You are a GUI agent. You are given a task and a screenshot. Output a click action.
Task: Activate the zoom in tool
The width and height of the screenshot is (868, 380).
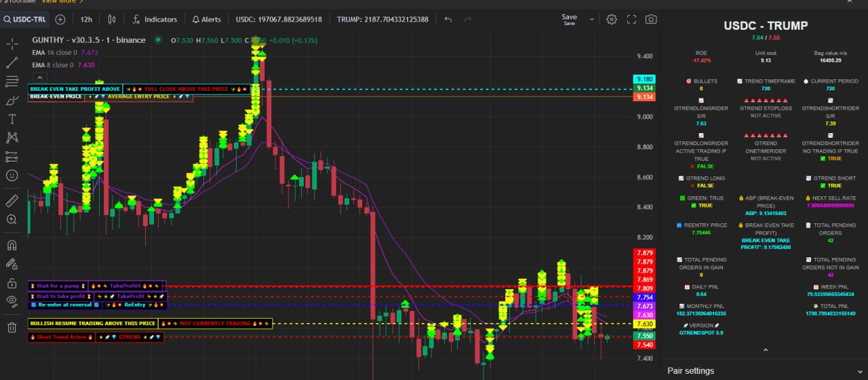click(x=12, y=220)
